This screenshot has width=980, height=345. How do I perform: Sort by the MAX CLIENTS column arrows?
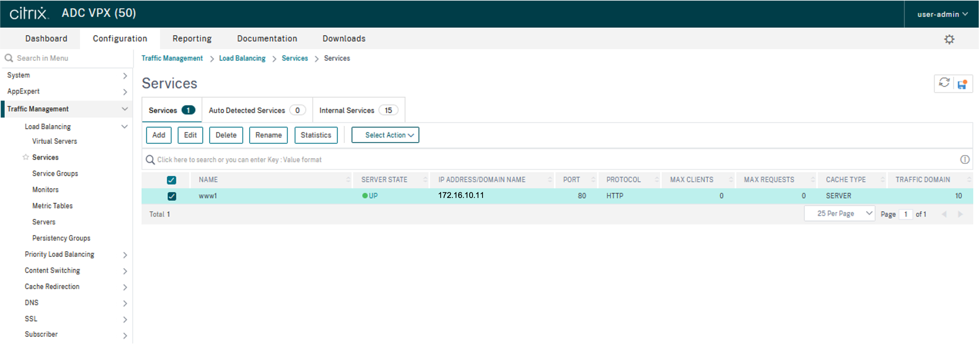pos(731,180)
